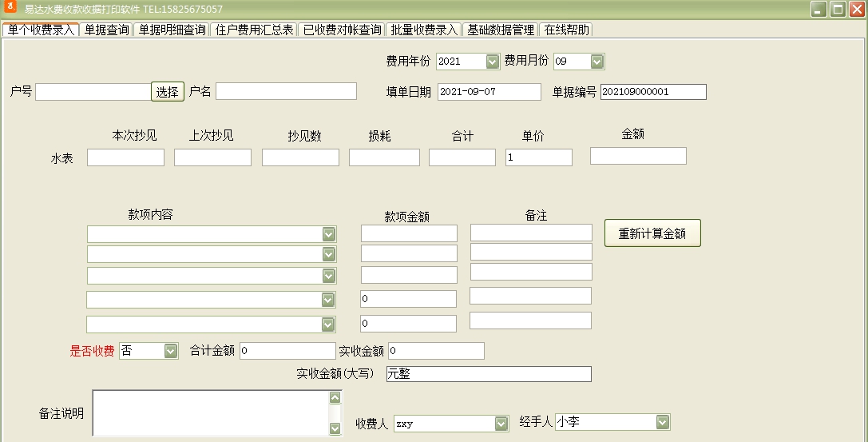Click the 备注说明 scrollbar down arrow
This screenshot has width=868, height=442.
[x=335, y=428]
